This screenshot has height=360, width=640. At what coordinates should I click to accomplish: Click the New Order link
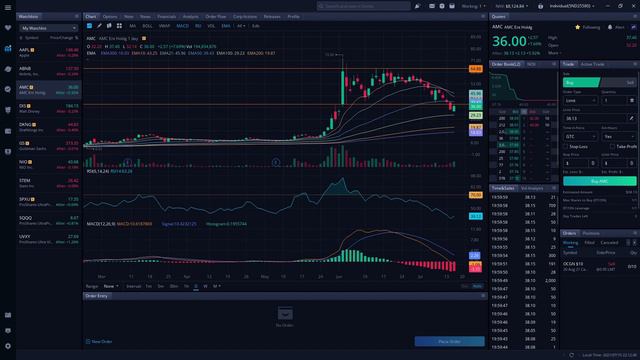click(99, 342)
